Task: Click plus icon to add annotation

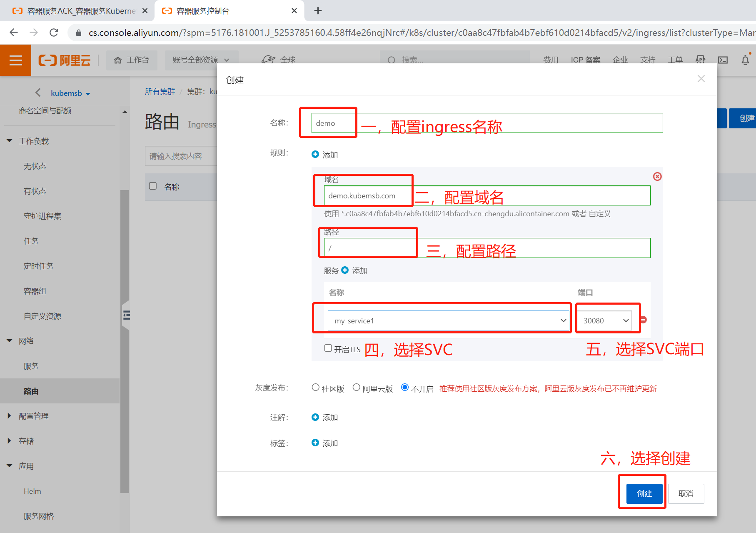Action: point(315,417)
